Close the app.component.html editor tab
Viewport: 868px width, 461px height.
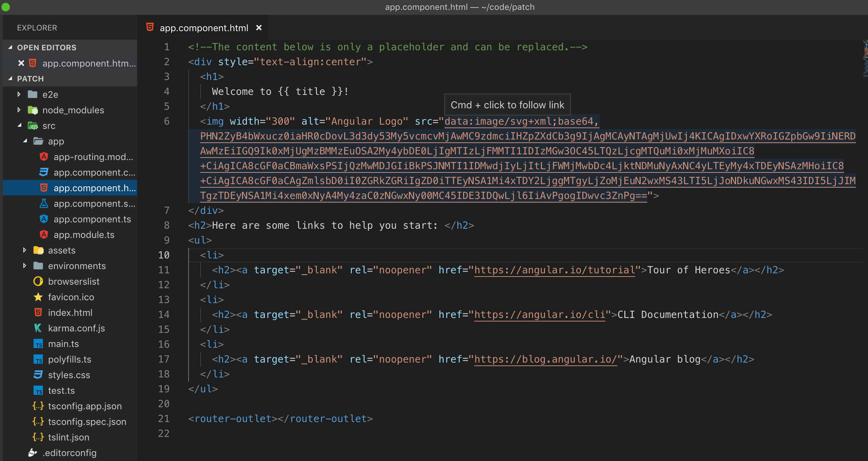[x=259, y=28]
